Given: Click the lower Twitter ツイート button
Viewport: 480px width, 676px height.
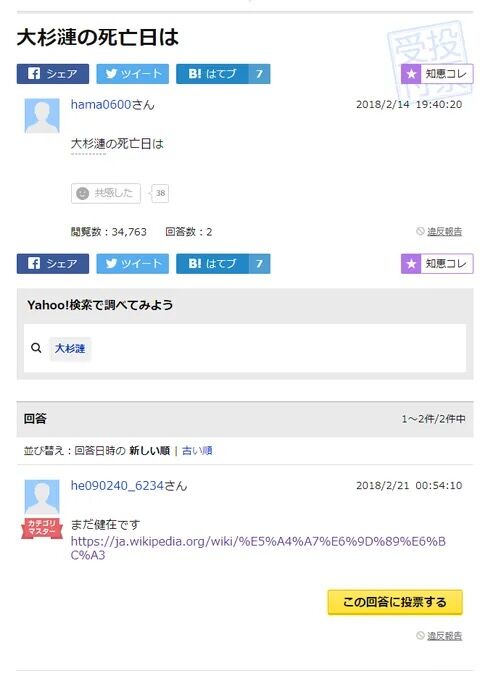Looking at the screenshot, I should [x=132, y=264].
